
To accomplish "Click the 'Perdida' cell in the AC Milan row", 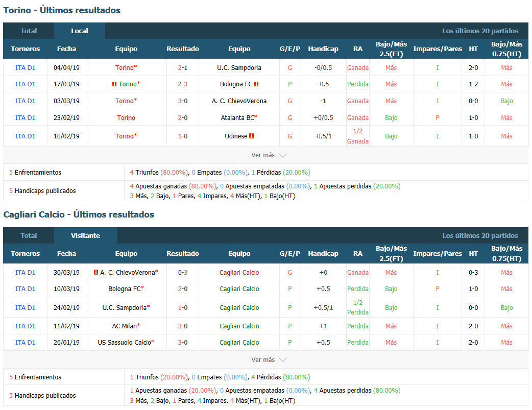I will [357, 326].
